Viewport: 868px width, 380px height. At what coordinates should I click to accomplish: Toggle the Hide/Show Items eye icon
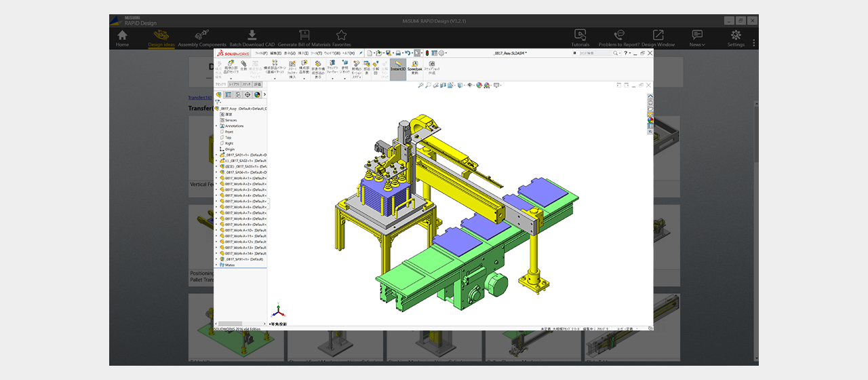tap(470, 85)
